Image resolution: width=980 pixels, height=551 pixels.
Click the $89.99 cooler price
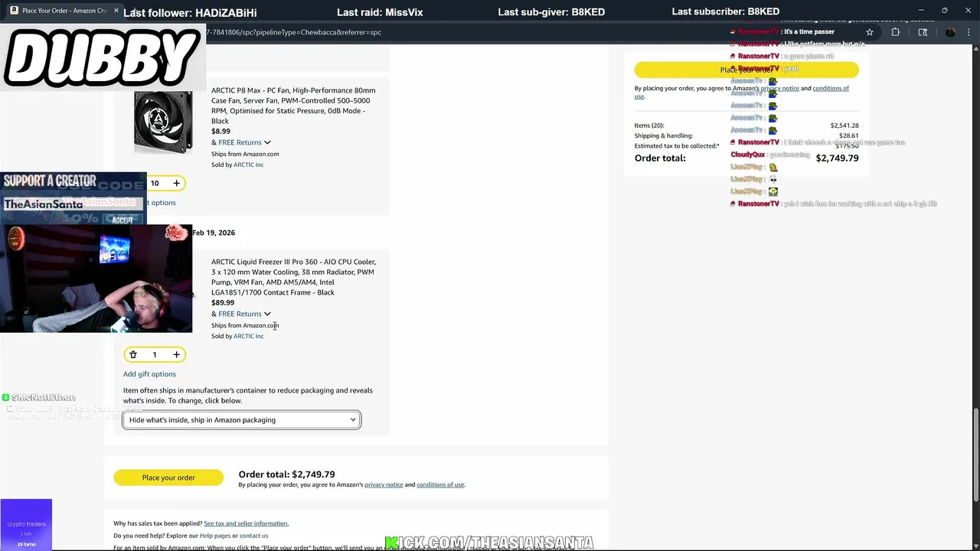[223, 303]
